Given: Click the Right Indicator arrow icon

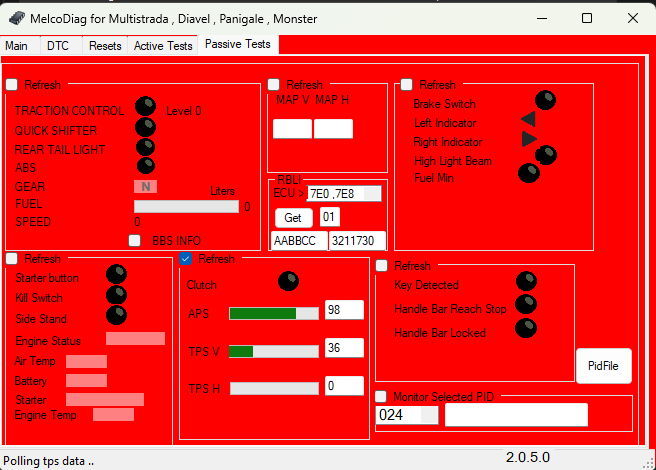Looking at the screenshot, I should pos(529,139).
